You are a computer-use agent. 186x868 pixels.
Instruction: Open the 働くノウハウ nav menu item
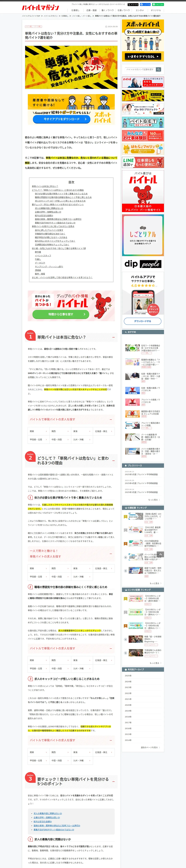click(x=108, y=10)
